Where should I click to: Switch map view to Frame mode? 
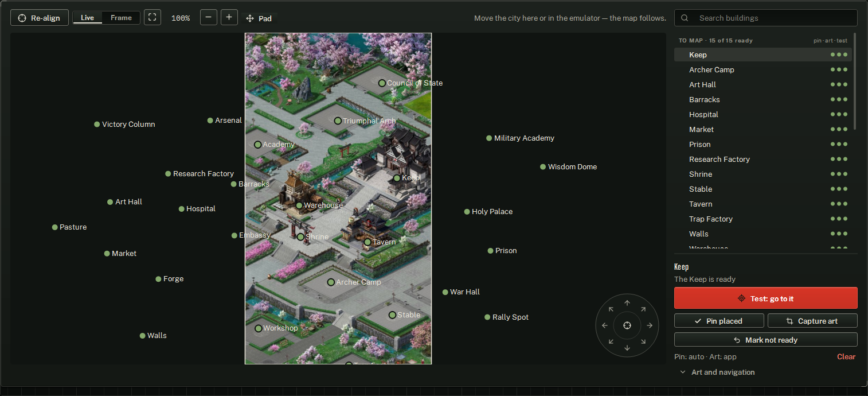point(121,18)
